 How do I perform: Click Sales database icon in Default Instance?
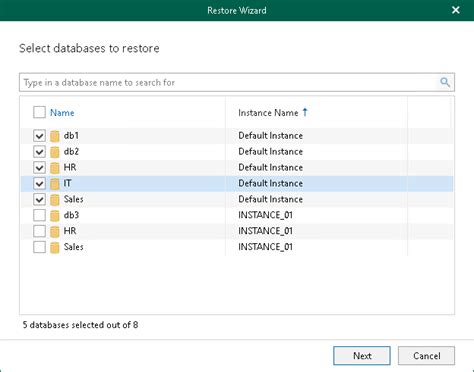click(x=55, y=200)
